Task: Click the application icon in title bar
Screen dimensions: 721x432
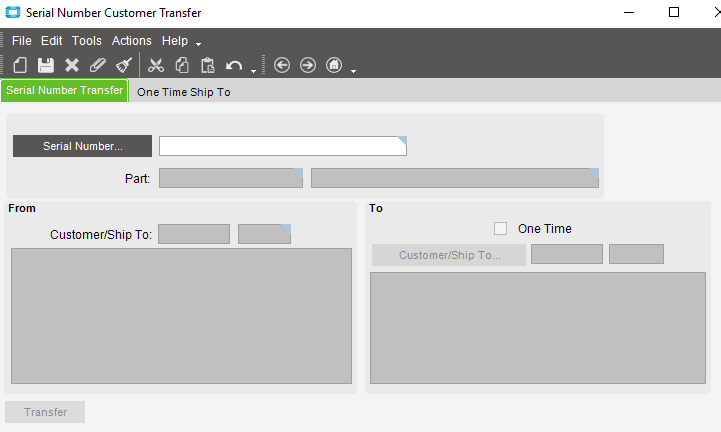Action: pos(13,12)
